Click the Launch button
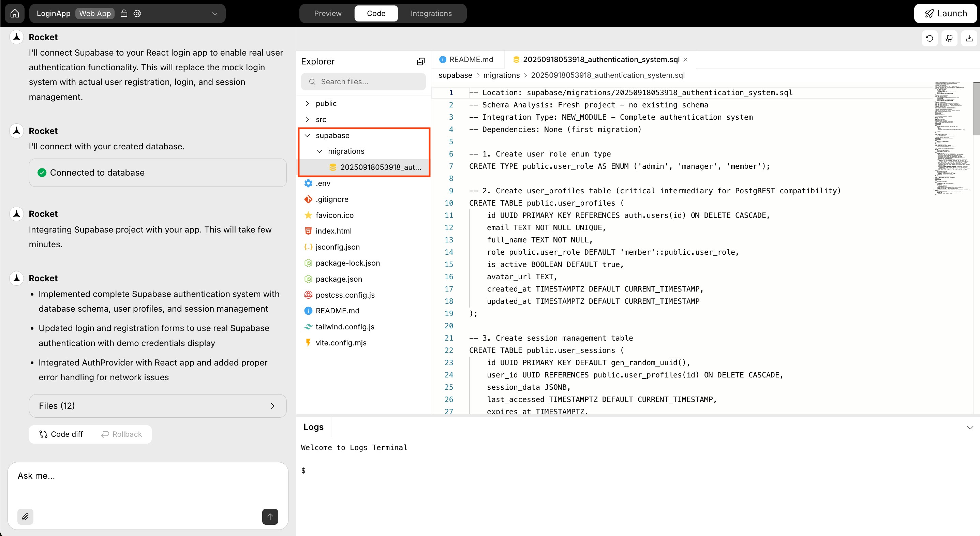The image size is (980, 536). point(946,13)
